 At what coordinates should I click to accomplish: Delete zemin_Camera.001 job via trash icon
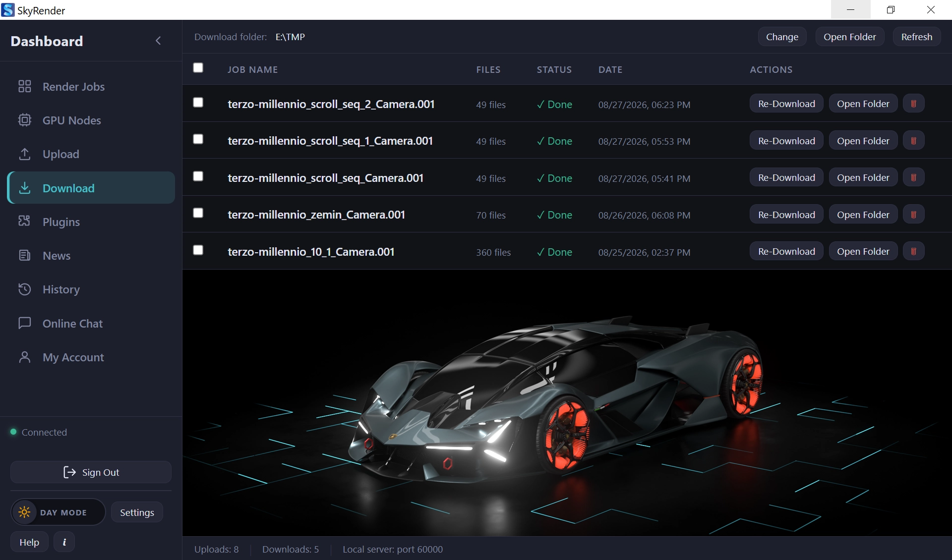[x=913, y=215]
